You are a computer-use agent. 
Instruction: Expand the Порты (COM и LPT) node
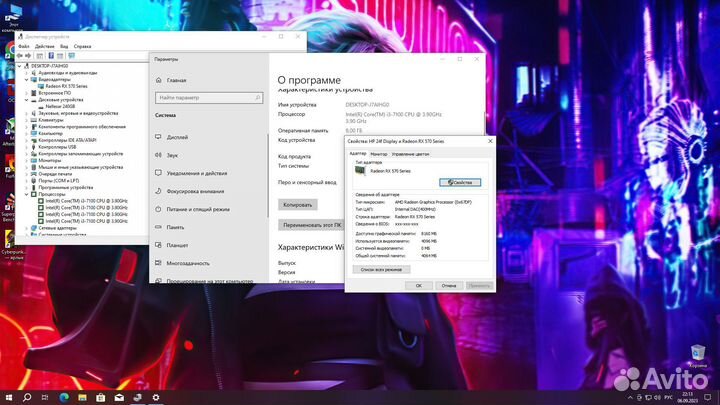pos(27,181)
